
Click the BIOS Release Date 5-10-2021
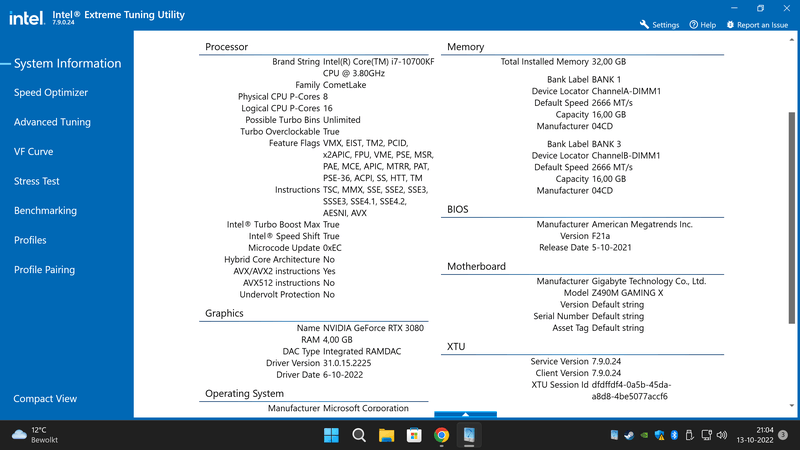point(611,247)
